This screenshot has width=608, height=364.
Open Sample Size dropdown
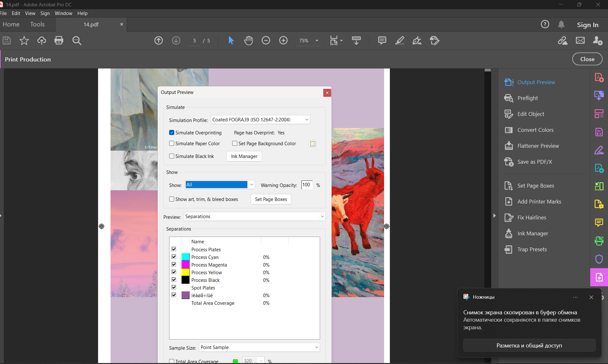coord(260,347)
